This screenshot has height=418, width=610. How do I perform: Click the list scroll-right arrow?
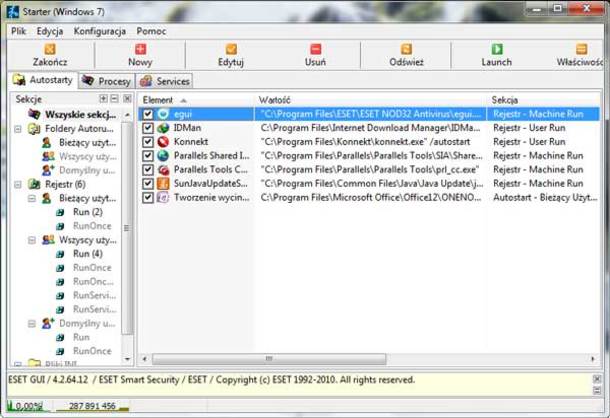(593, 359)
